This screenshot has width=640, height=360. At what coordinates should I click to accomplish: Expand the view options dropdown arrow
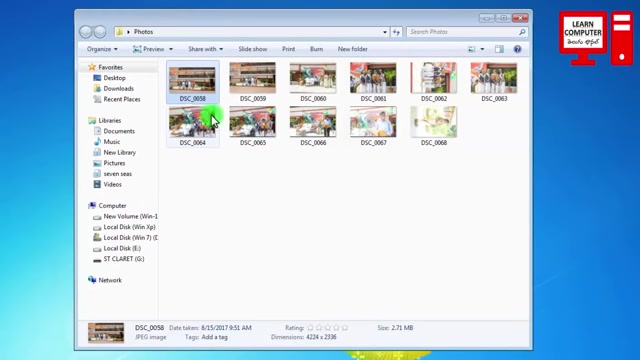point(482,49)
